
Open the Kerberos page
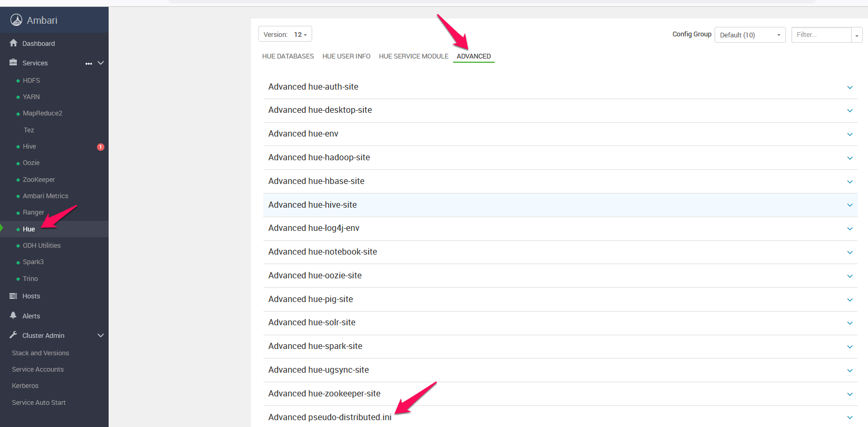(x=25, y=386)
